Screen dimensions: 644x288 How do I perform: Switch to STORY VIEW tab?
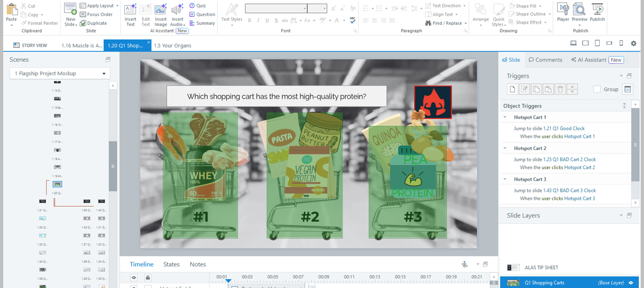pyautogui.click(x=29, y=45)
